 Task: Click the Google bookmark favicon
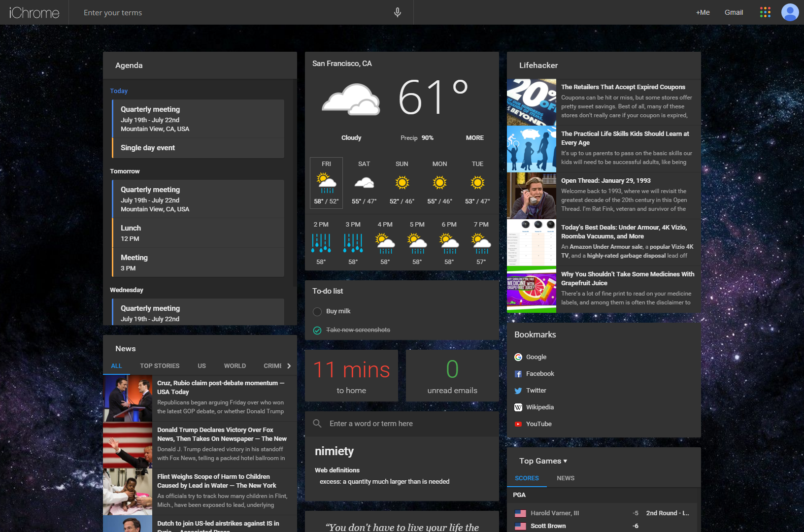pyautogui.click(x=518, y=357)
